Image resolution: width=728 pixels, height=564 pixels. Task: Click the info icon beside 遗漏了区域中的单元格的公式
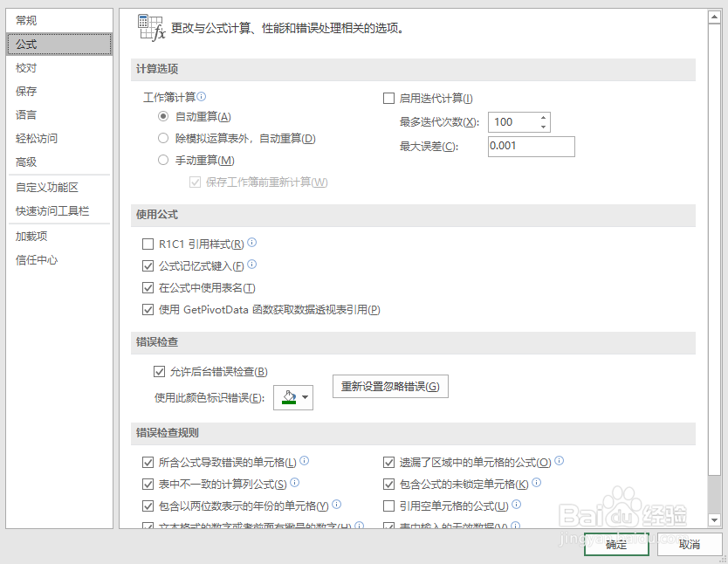[559, 461]
